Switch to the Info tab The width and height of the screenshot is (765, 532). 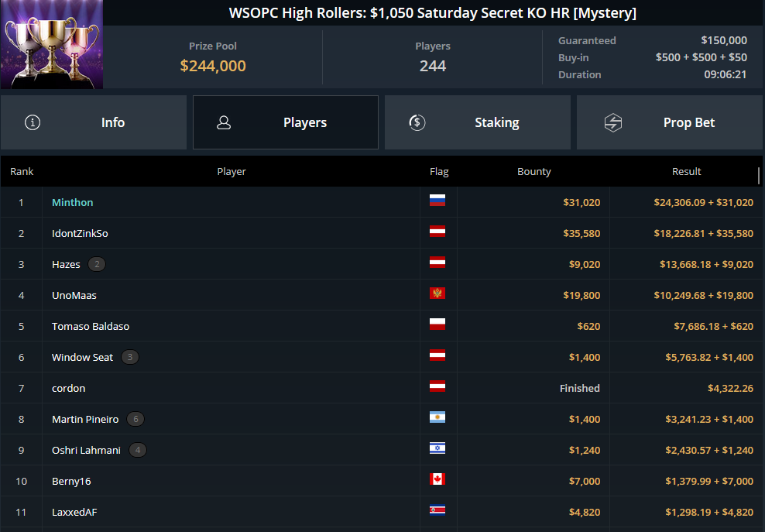[112, 122]
